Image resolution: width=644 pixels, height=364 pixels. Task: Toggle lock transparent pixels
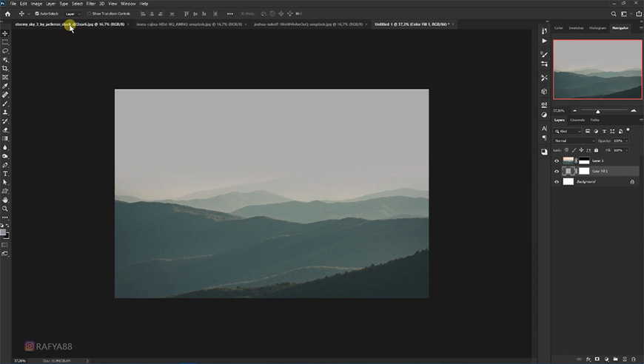tap(566, 150)
